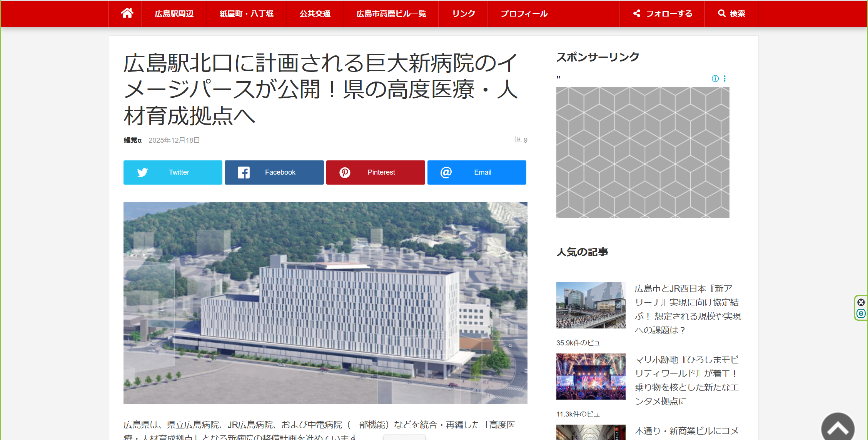Open the 紙屋町・八丁堀 menu item
The image size is (868, 440).
click(246, 13)
